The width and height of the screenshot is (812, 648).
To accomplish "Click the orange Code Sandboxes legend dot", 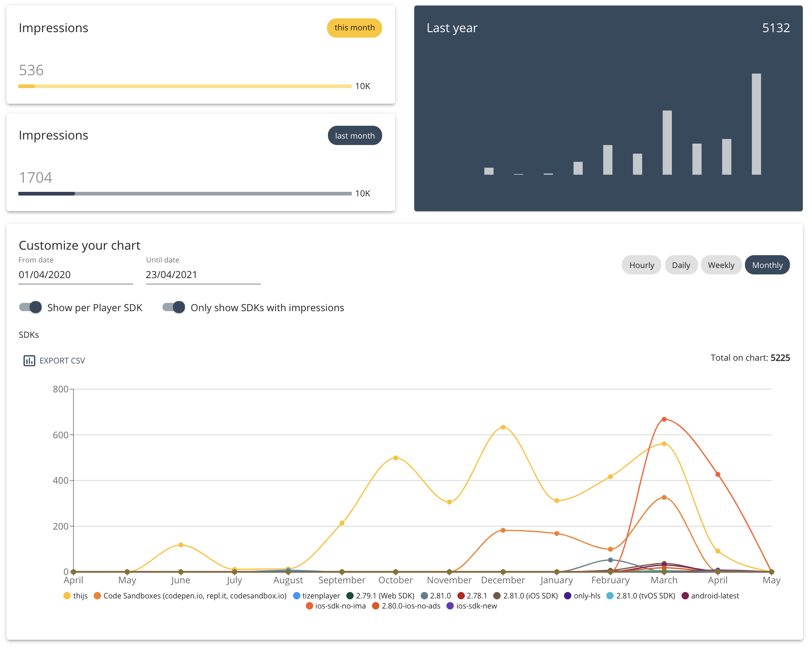I will pyautogui.click(x=97, y=595).
